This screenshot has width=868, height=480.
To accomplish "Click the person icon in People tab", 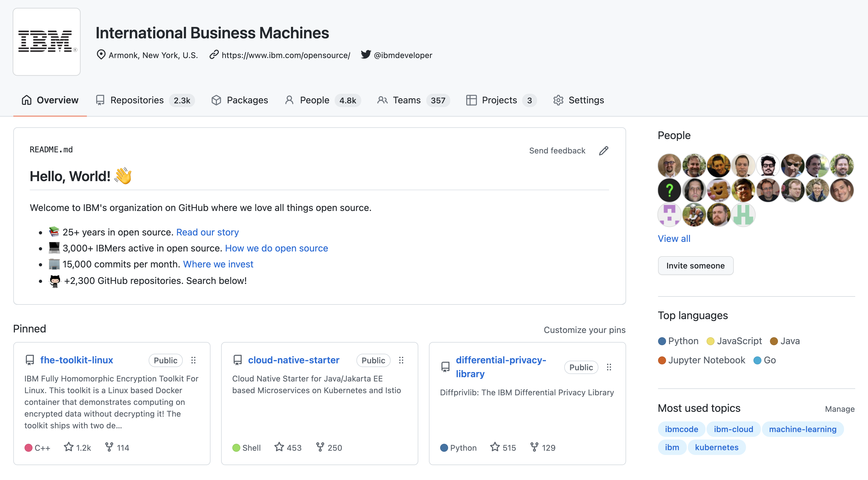I will [x=289, y=100].
